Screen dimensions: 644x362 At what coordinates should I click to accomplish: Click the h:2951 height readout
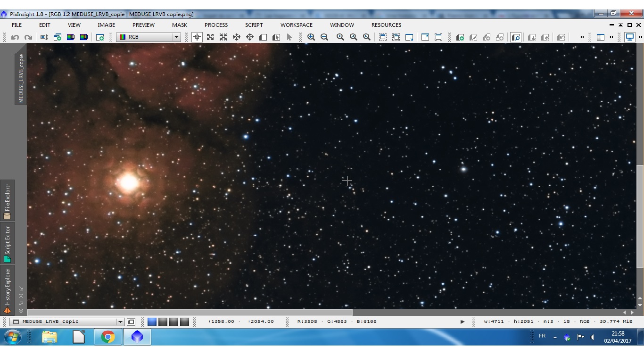(x=523, y=322)
